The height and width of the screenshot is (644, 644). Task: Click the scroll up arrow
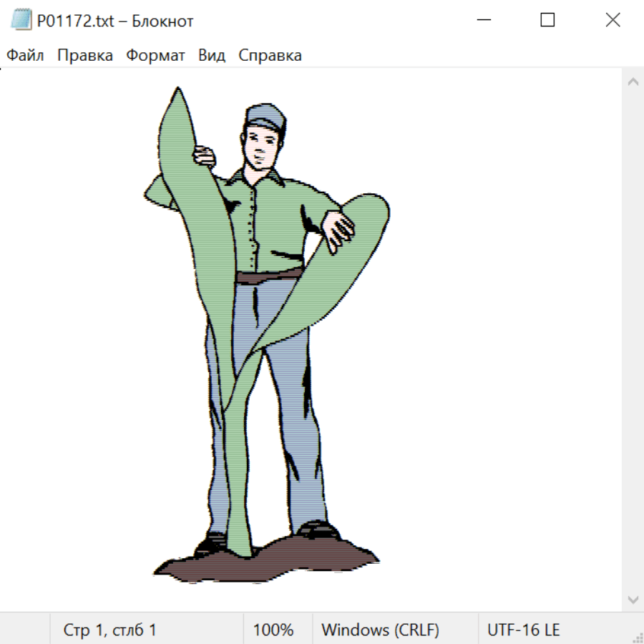pyautogui.click(x=633, y=82)
